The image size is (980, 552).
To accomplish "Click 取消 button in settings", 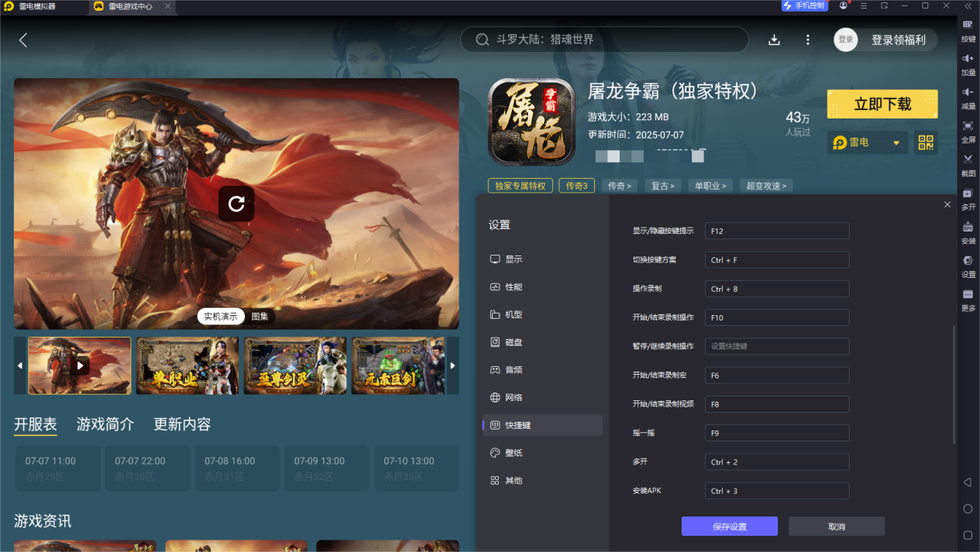I will [x=837, y=526].
